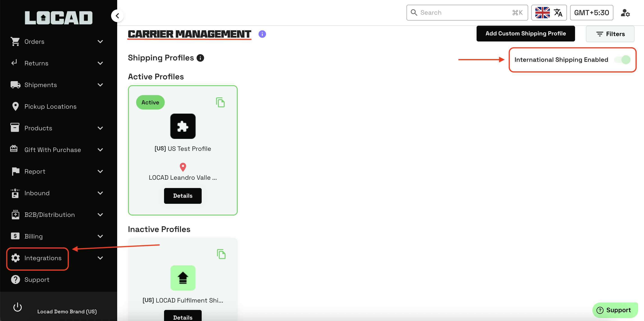
Task: Click the Shipping Profiles info icon
Action: (x=200, y=58)
